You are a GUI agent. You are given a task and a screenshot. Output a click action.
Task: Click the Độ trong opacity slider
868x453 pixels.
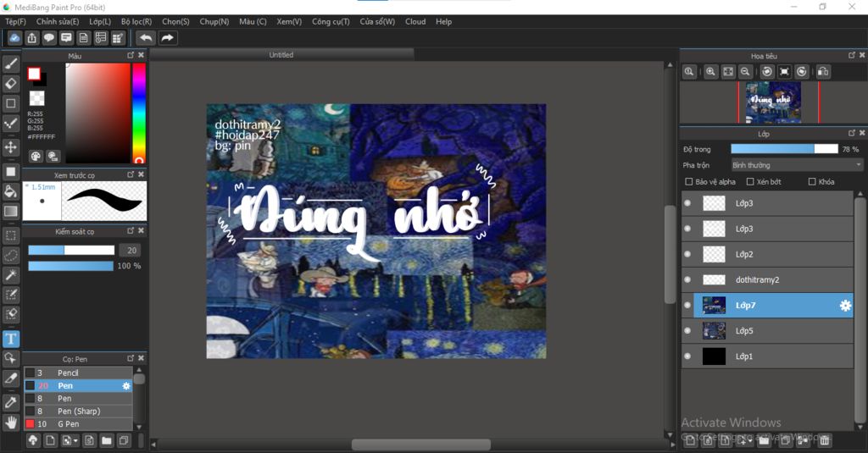784,149
